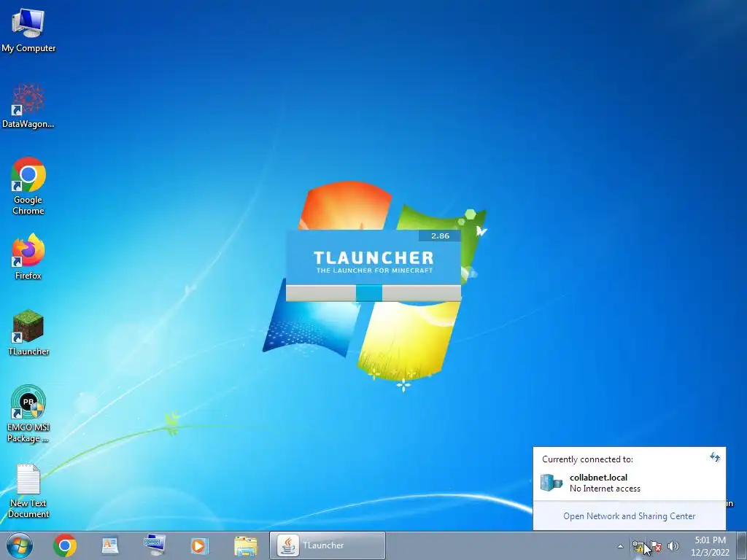The image size is (747, 560).
Task: Click the Action Center flag tray icon
Action: pos(656,546)
